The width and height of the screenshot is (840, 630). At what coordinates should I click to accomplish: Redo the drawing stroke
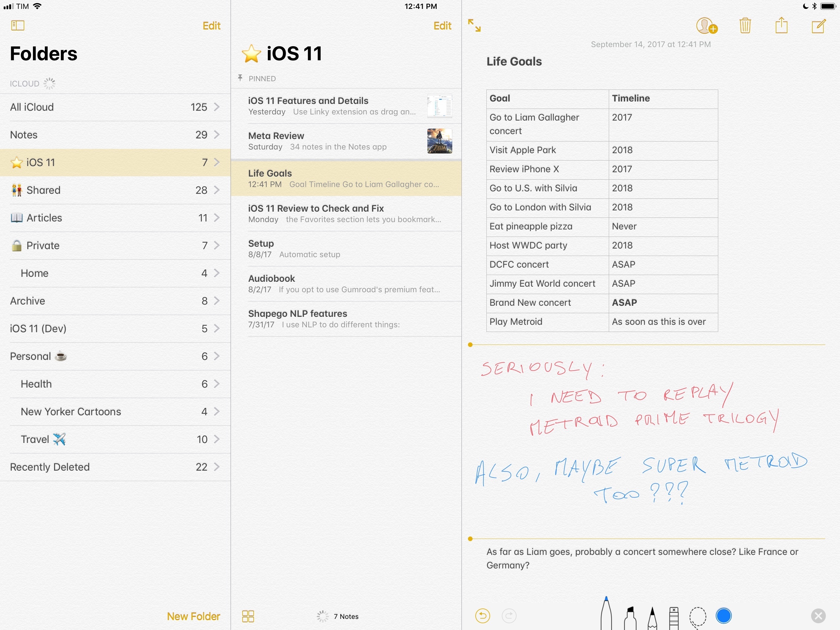tap(509, 616)
